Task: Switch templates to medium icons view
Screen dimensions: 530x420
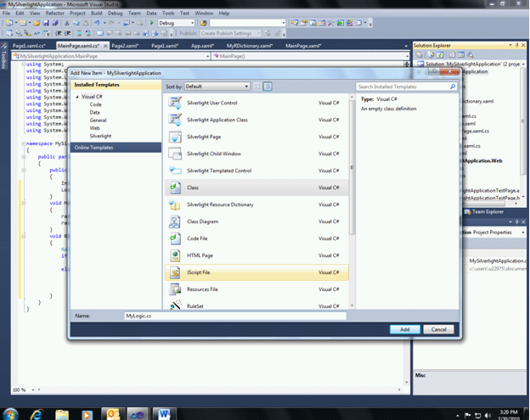Action: pyautogui.click(x=268, y=87)
